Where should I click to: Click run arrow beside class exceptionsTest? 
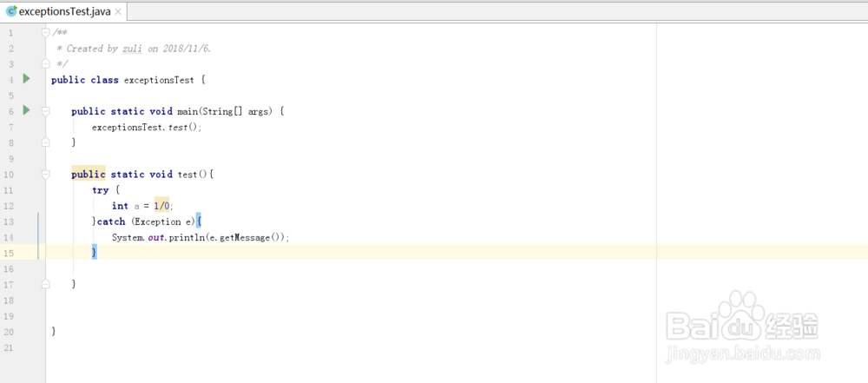point(26,79)
